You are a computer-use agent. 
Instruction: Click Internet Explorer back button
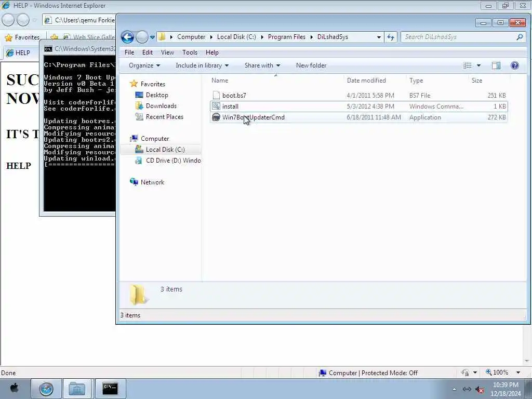(x=8, y=20)
